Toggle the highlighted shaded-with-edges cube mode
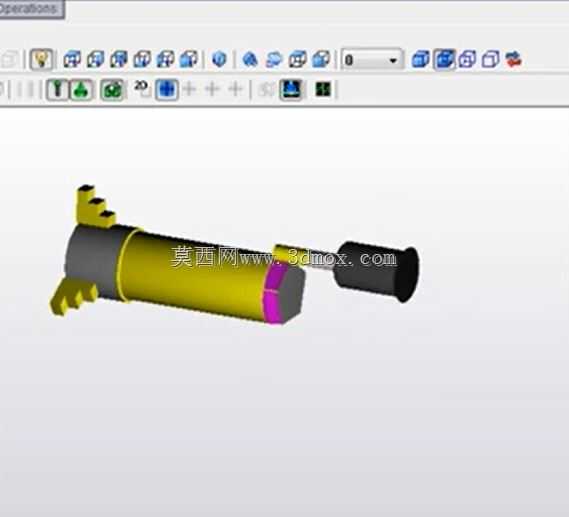This screenshot has width=569, height=517. [x=444, y=59]
